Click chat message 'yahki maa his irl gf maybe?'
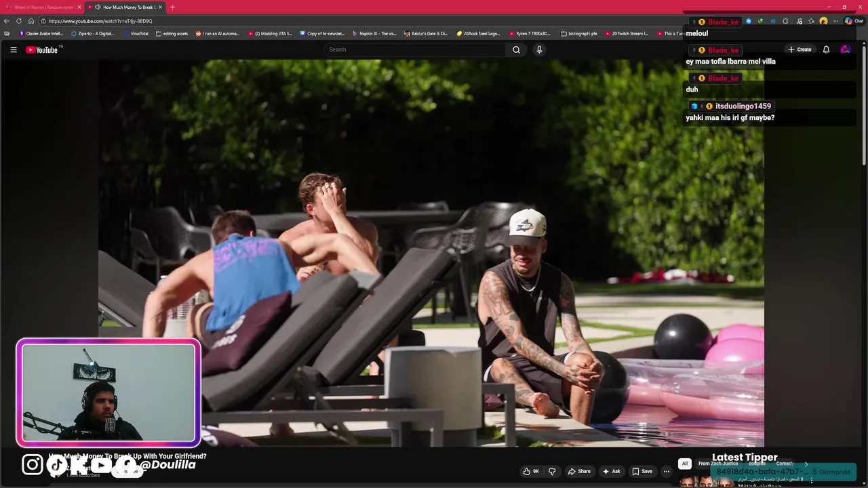Viewport: 868px width, 488px height. pos(730,118)
